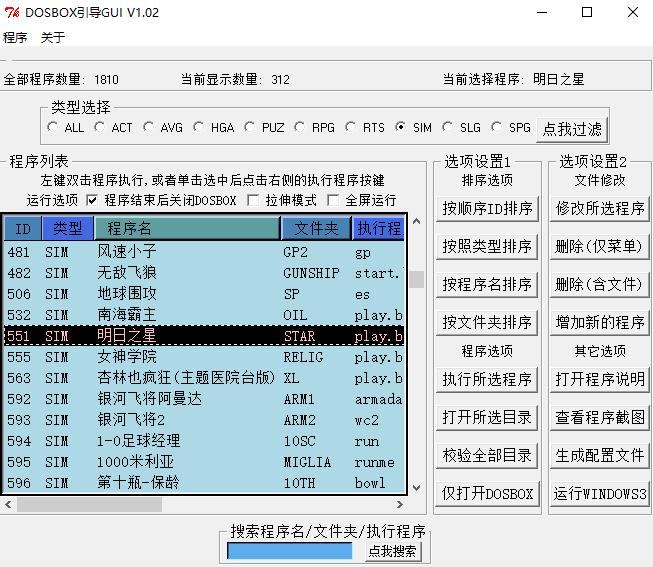This screenshot has width=653, height=567.
Task: Sort list with 按文件夹排序
Action: [x=487, y=322]
